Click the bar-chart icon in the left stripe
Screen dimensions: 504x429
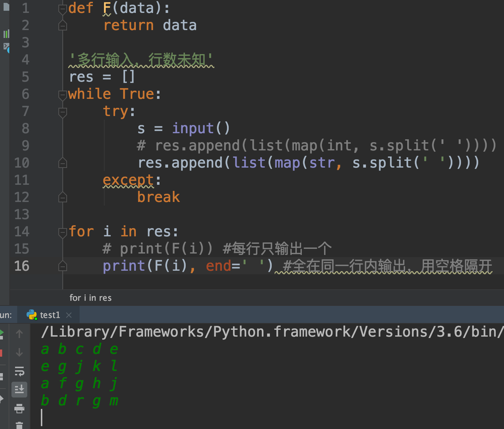click(x=6, y=34)
